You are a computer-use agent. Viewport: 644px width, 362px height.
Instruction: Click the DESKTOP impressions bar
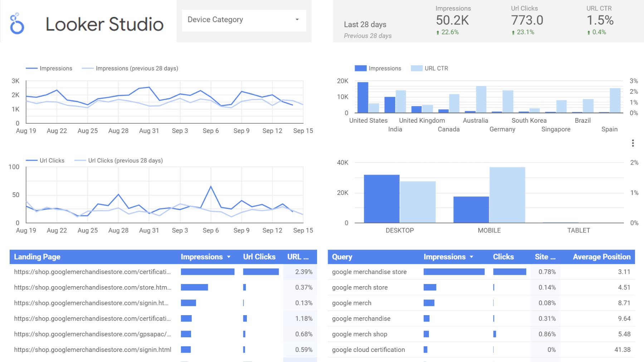pos(381,199)
